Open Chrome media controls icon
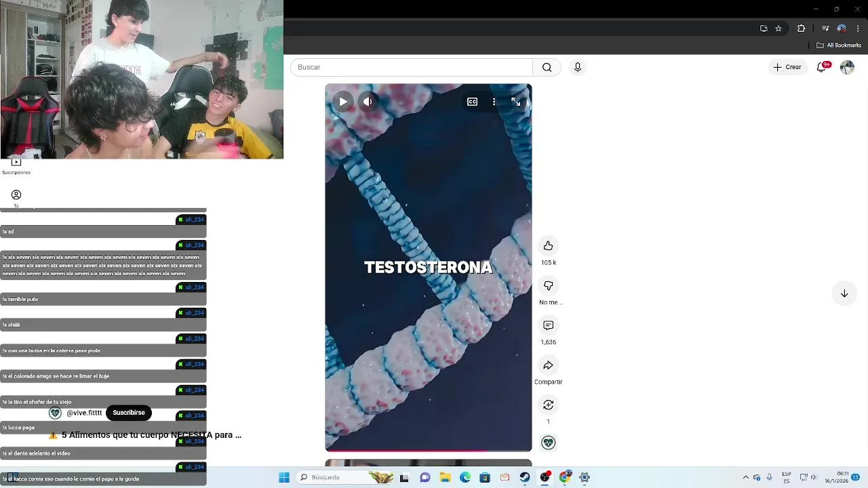 pyautogui.click(x=825, y=28)
